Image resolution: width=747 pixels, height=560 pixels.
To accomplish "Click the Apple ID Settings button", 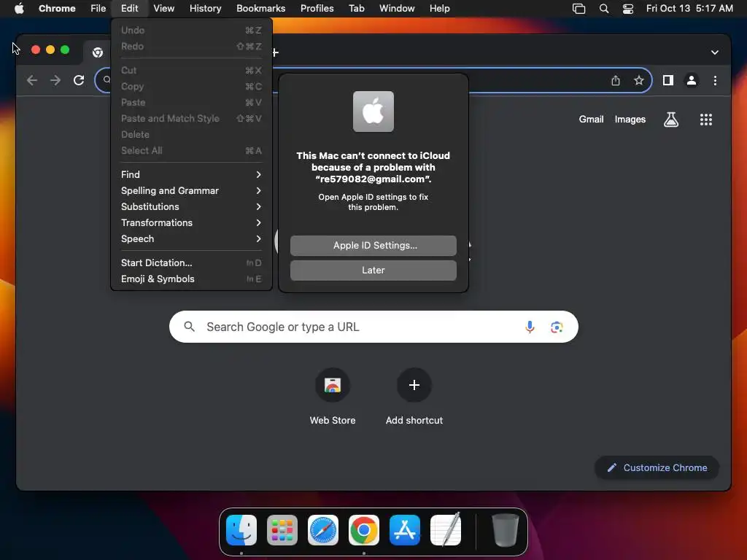I will tap(373, 246).
